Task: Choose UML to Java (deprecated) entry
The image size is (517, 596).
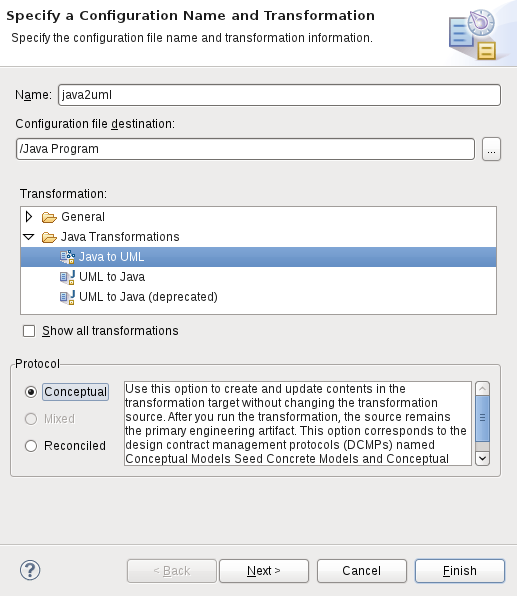Action: [x=258, y=297]
